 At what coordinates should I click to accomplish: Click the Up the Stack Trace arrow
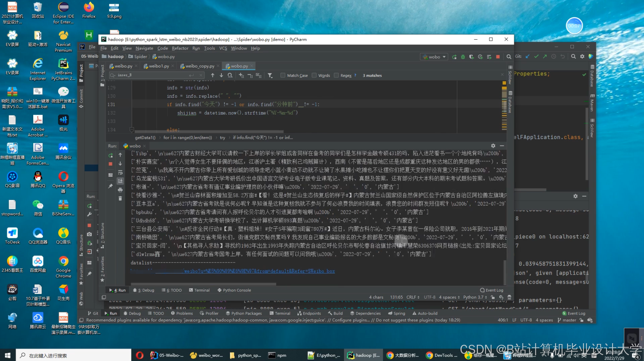coord(120,155)
